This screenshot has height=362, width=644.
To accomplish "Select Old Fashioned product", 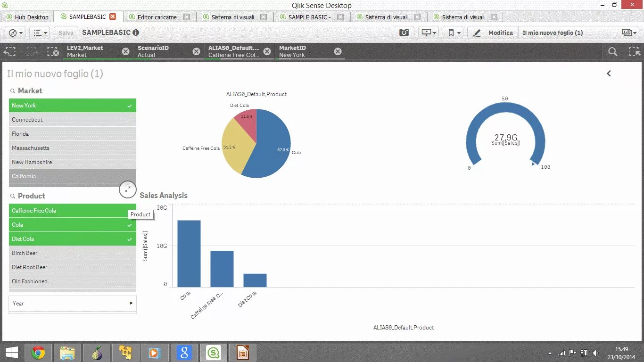I will (x=73, y=281).
